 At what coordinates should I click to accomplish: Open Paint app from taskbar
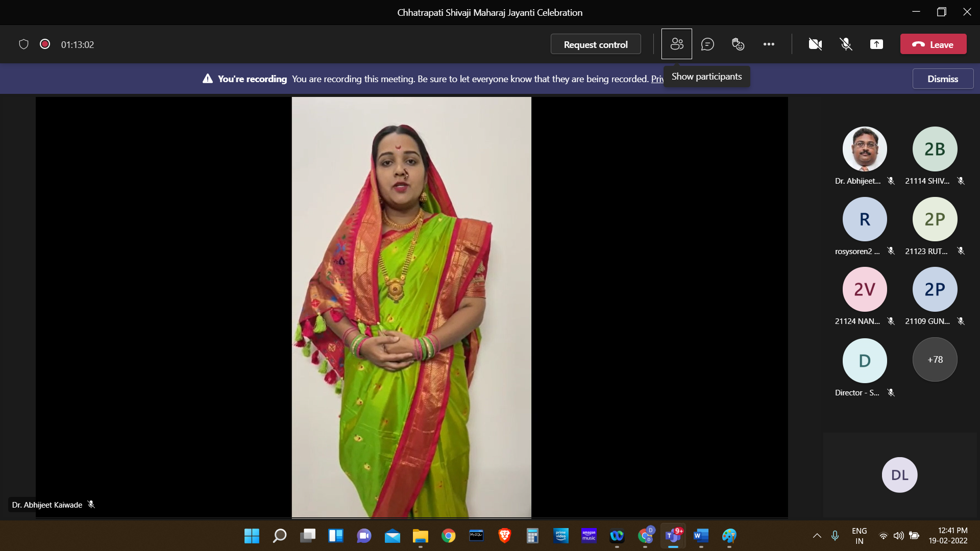pyautogui.click(x=729, y=536)
